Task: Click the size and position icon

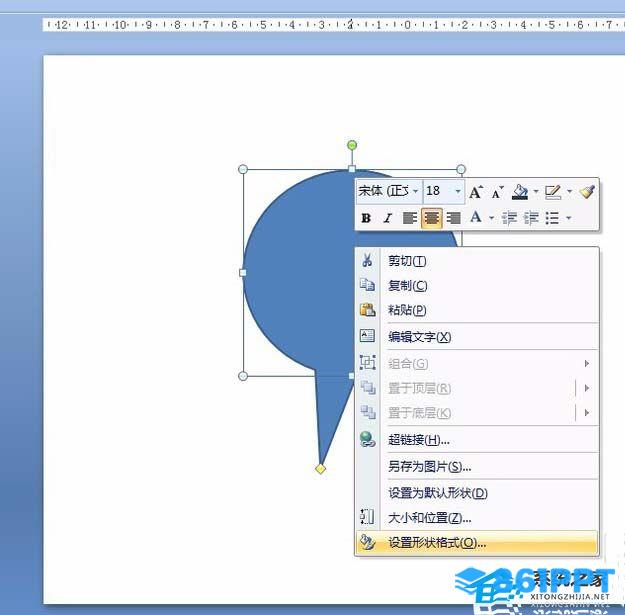Action: point(367,517)
